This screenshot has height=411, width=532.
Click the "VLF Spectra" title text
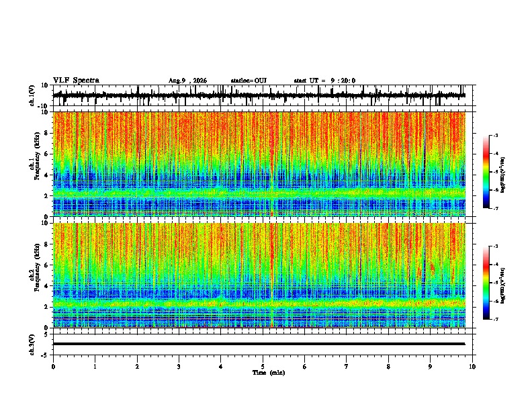pos(76,81)
